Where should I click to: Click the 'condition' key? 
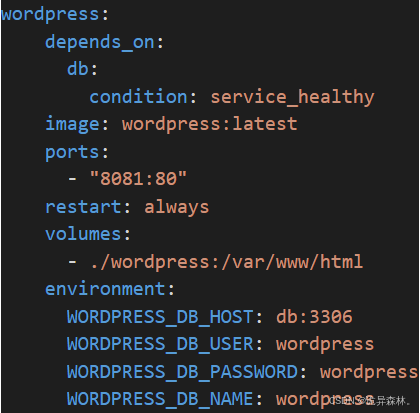[138, 97]
